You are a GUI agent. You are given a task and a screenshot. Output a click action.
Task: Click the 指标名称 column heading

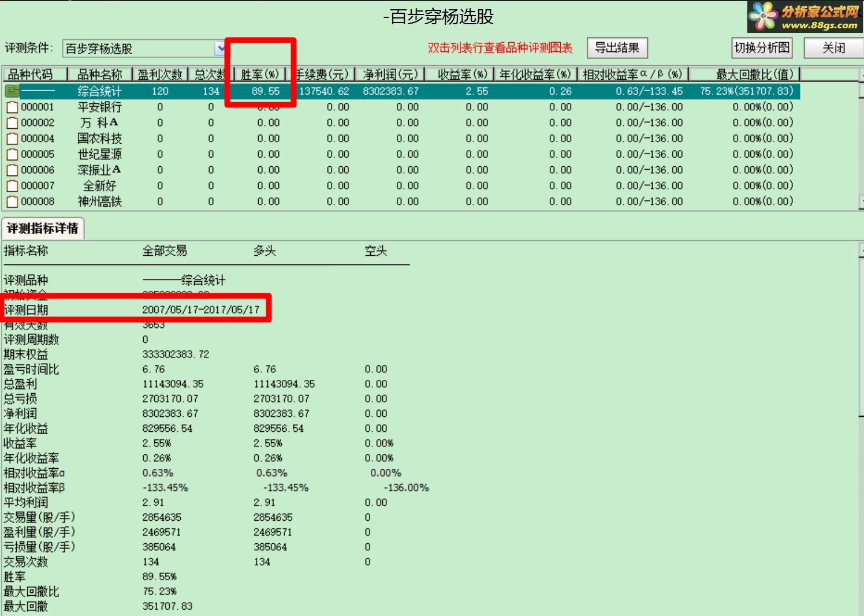[26, 251]
